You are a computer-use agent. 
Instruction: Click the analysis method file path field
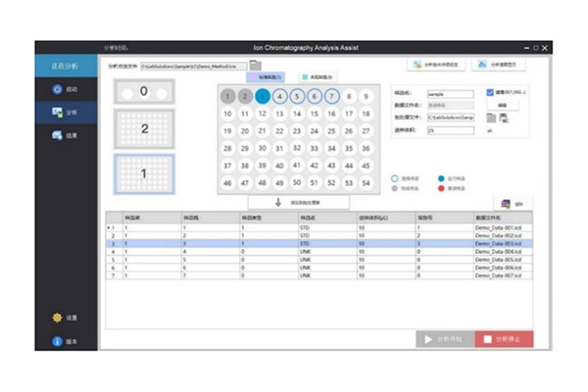pyautogui.click(x=193, y=67)
